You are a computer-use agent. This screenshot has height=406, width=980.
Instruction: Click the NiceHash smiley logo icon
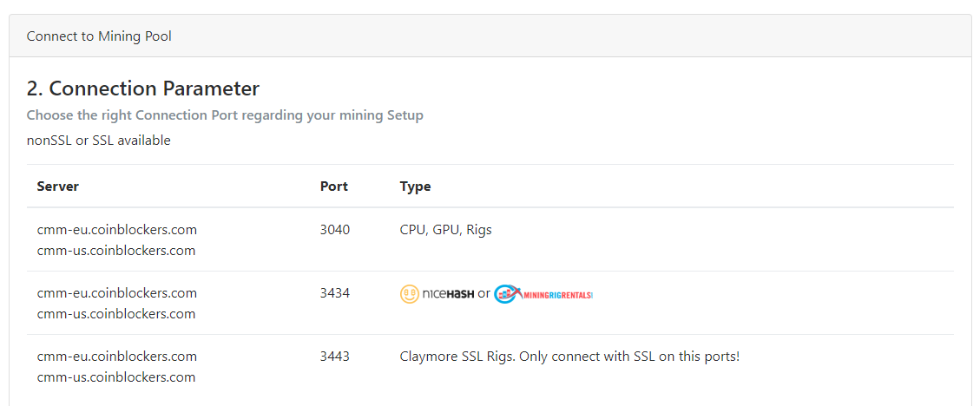point(410,294)
